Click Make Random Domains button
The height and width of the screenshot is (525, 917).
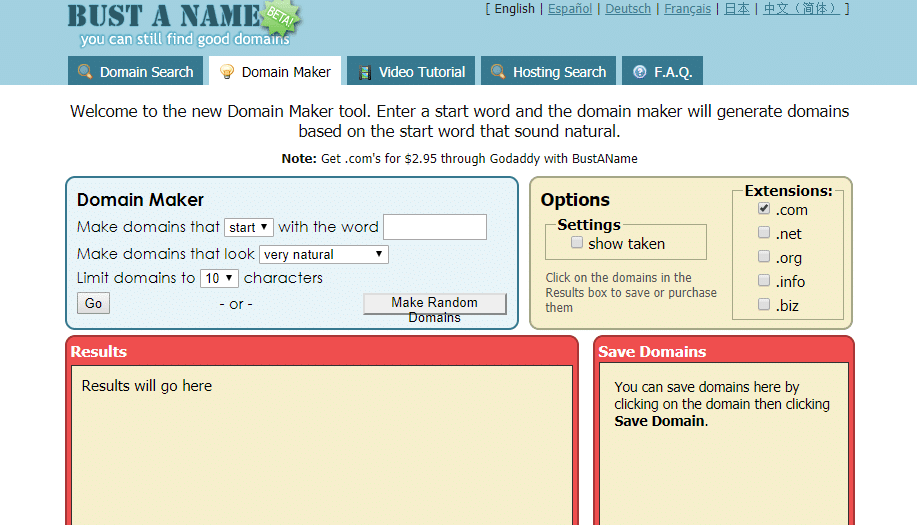435,304
